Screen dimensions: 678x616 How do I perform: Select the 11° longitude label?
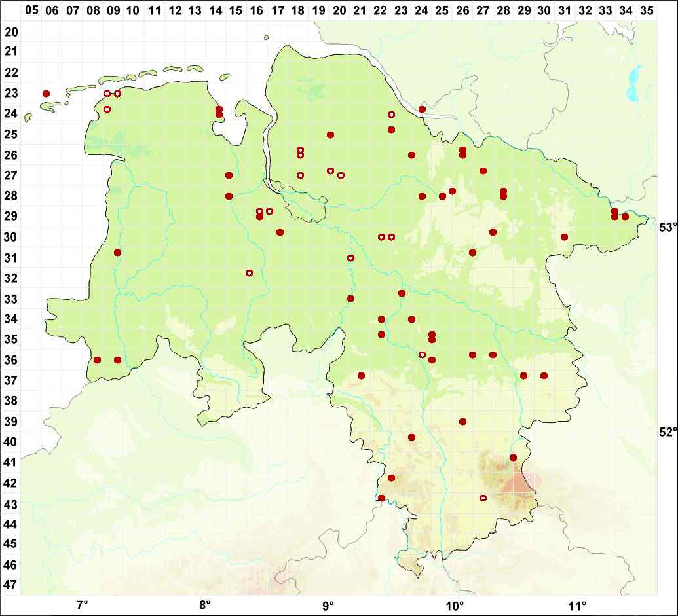577,605
